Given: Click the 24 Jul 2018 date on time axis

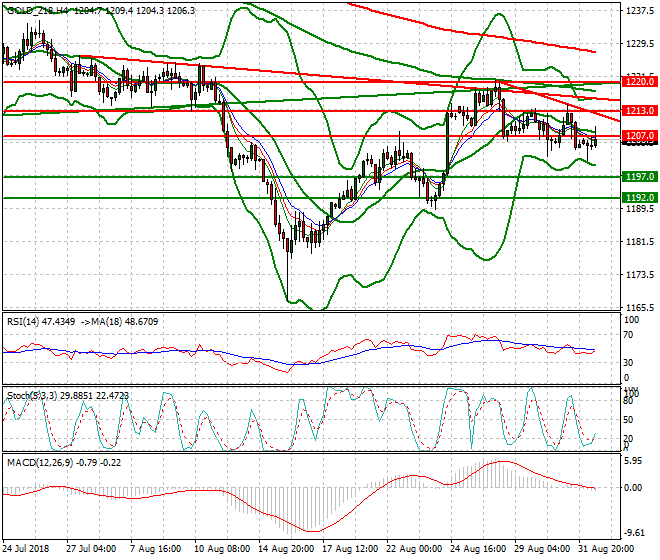Looking at the screenshot, I should [27, 548].
